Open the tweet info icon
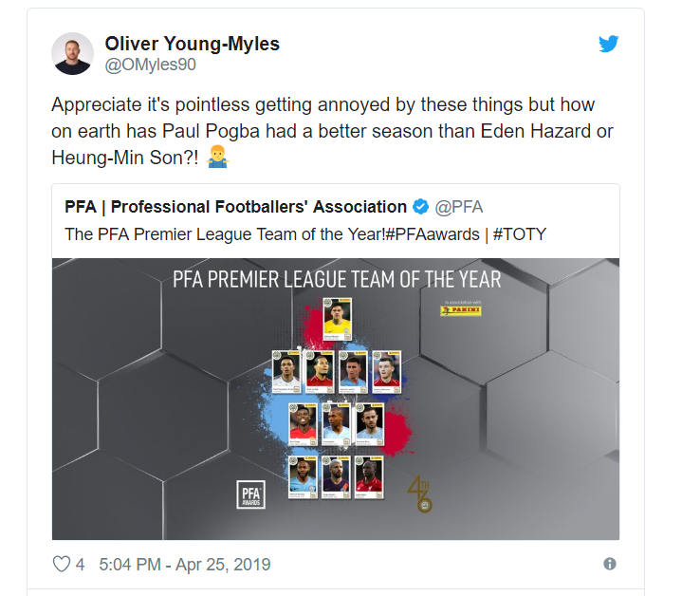Image resolution: width=700 pixels, height=596 pixels. point(610,564)
